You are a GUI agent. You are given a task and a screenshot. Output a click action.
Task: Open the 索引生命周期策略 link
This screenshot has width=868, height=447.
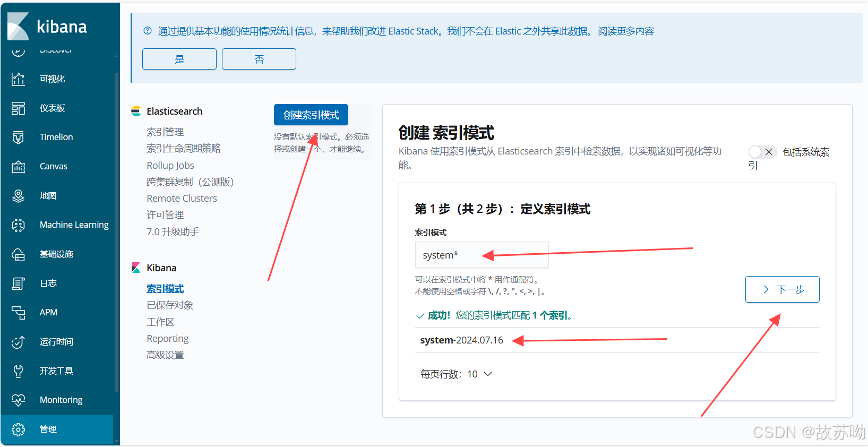[184, 149]
